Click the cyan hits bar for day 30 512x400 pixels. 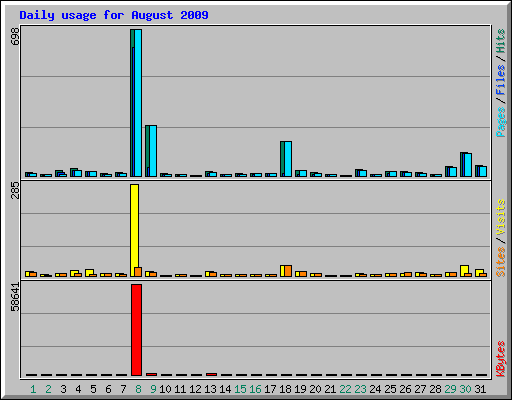coord(468,165)
